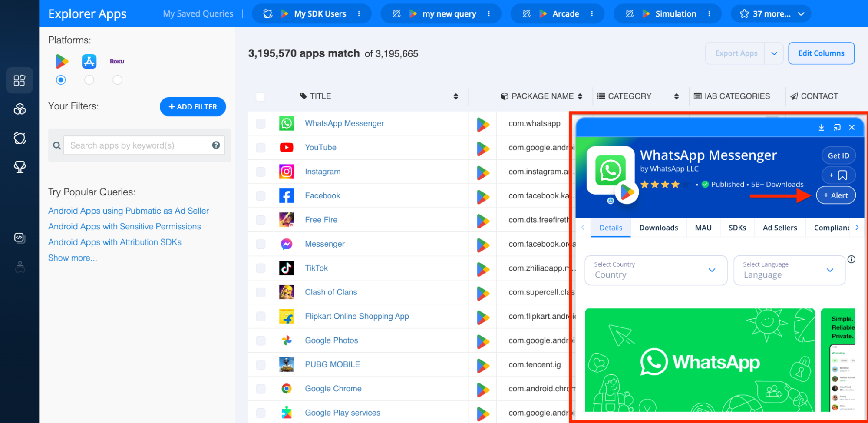This screenshot has height=423, width=868.
Task: Switch to the Downloads tab
Action: point(658,228)
